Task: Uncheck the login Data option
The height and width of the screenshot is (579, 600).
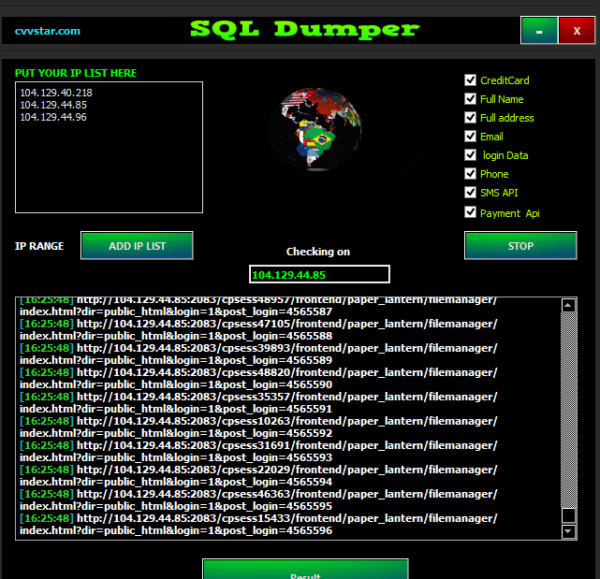Action: coord(471,155)
